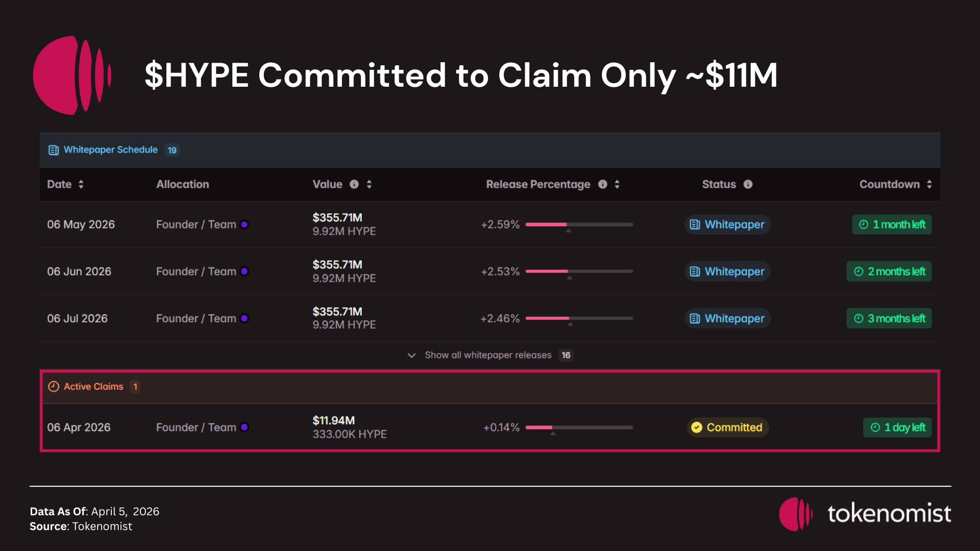Click the Status column info icon

click(748, 184)
